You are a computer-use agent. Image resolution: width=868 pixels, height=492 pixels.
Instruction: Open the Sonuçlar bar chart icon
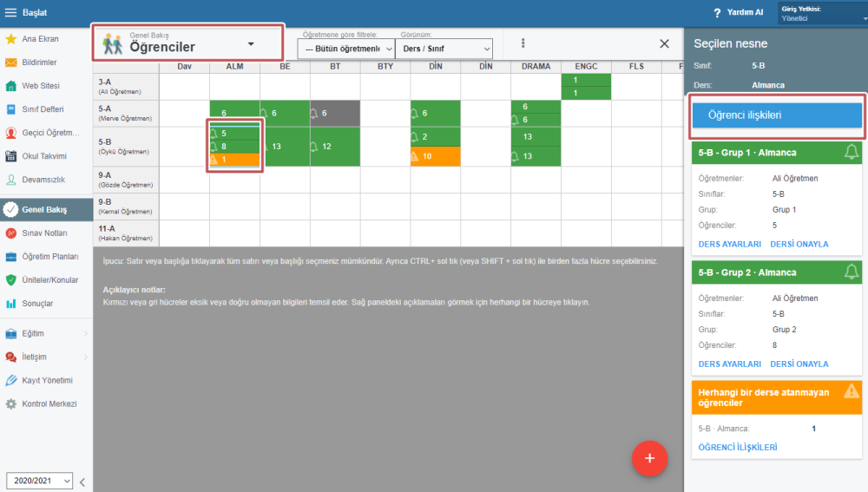(x=10, y=304)
